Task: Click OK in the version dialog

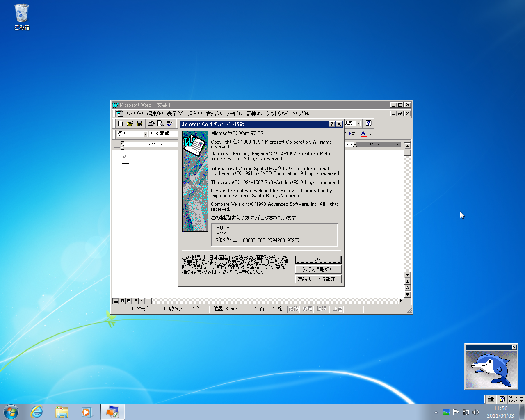Action: tap(318, 260)
